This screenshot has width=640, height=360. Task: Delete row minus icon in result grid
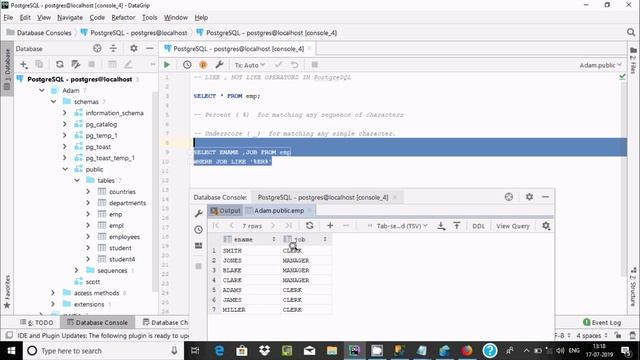[346, 225]
